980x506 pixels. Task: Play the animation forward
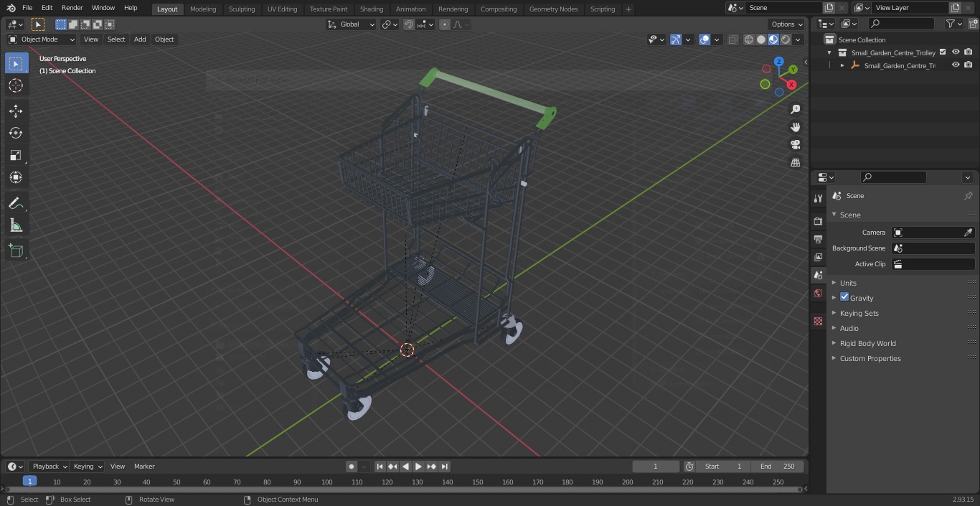[418, 467]
